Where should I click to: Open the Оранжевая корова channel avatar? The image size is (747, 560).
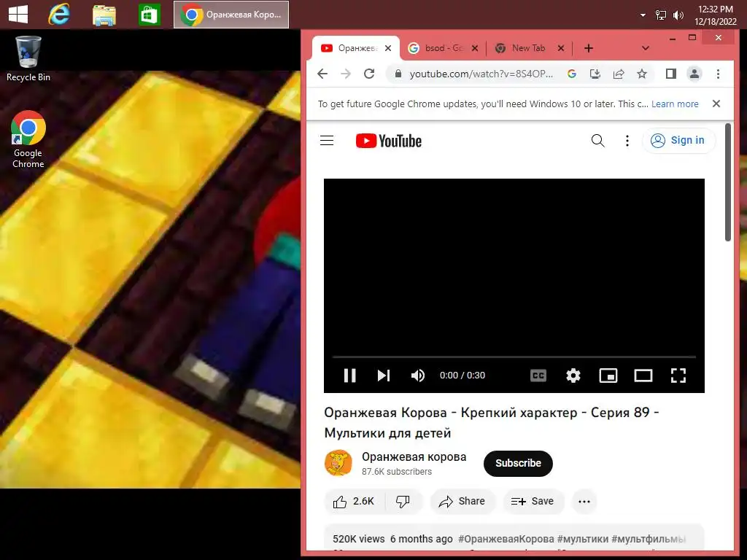pos(338,463)
